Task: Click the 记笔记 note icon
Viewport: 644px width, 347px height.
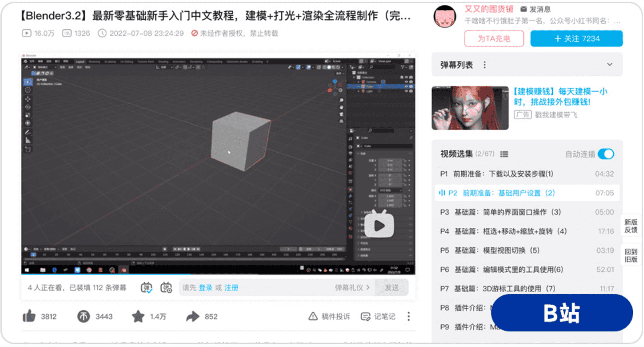Action: click(x=366, y=316)
